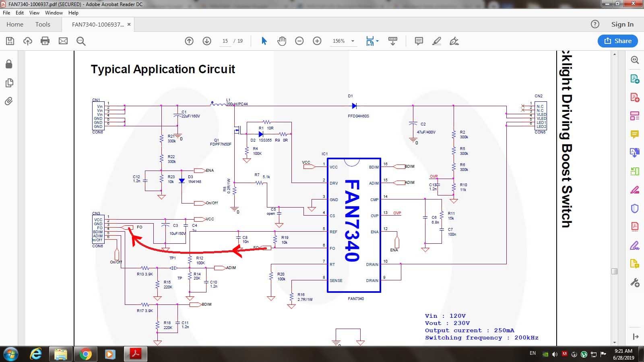
Task: Show security lock panel in left sidebar
Action: 9,64
